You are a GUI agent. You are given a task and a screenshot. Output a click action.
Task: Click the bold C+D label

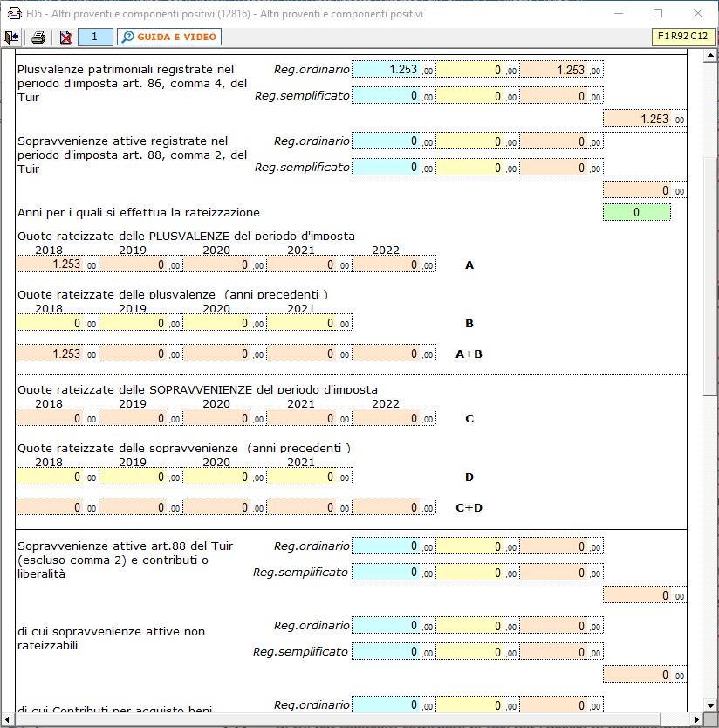coord(469,508)
